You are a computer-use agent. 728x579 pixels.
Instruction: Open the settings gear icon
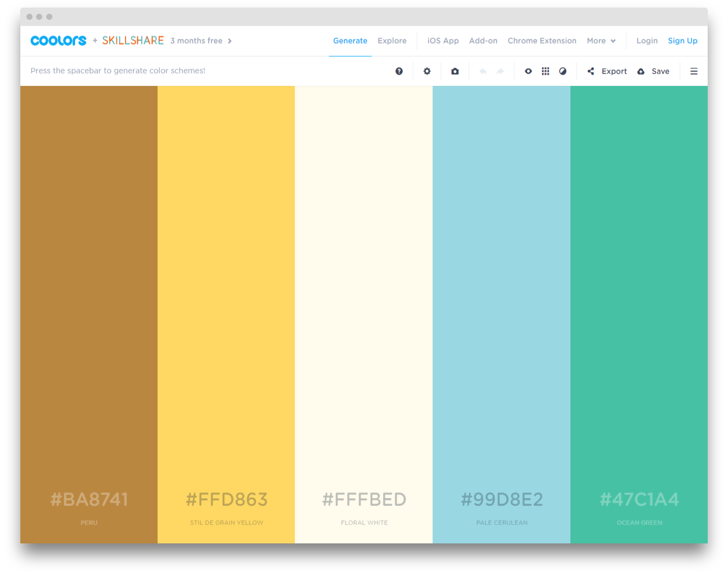click(427, 71)
